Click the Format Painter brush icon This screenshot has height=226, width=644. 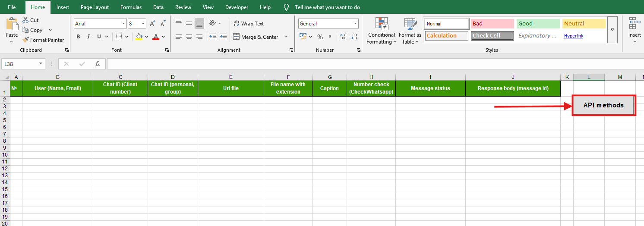[x=26, y=40]
